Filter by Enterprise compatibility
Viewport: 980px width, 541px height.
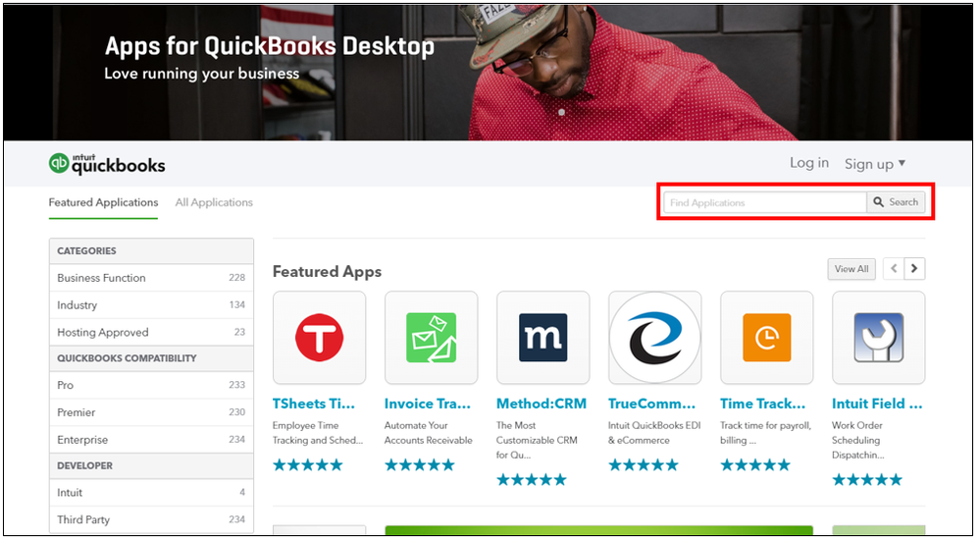pos(151,440)
